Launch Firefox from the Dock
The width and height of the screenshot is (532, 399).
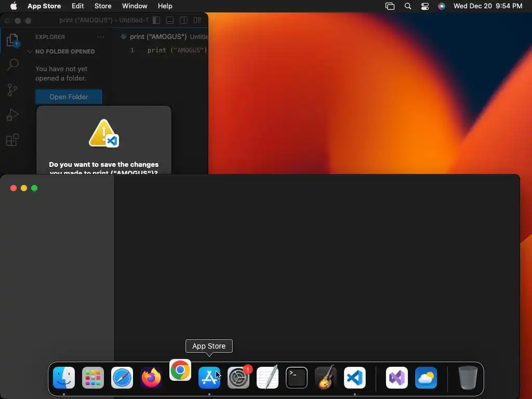[151, 378]
